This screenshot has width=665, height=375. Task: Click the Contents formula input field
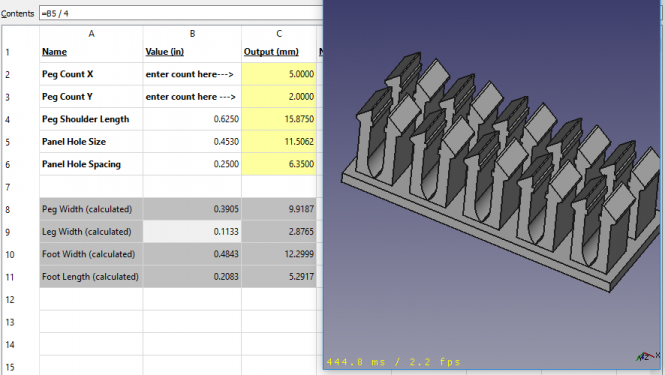pos(181,13)
